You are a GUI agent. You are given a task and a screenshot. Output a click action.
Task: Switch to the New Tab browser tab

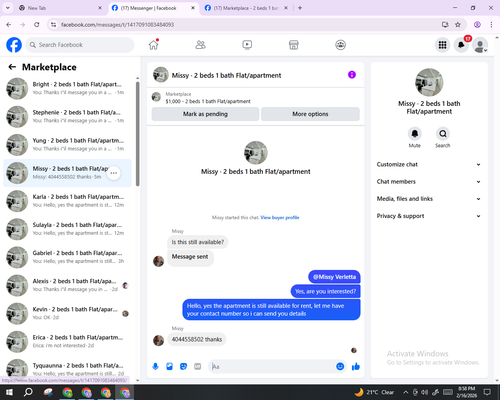tap(60, 8)
